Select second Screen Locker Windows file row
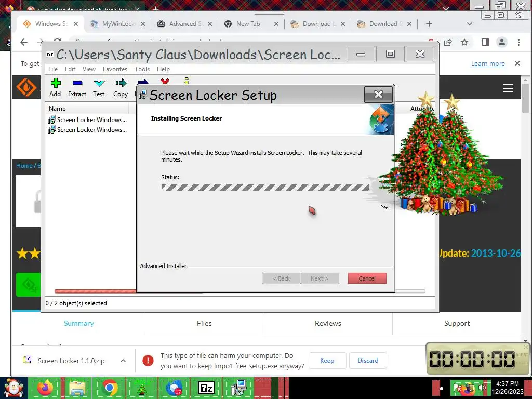The width and height of the screenshot is (532, 399). click(x=87, y=129)
